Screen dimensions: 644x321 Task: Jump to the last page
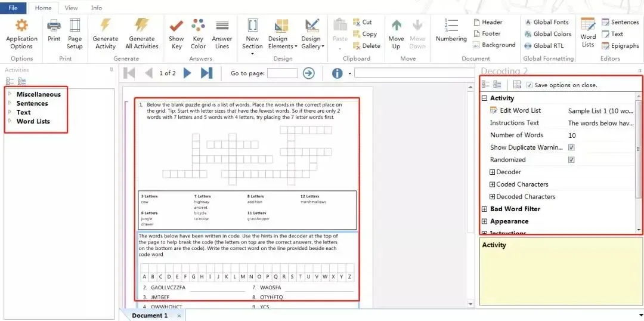click(206, 73)
